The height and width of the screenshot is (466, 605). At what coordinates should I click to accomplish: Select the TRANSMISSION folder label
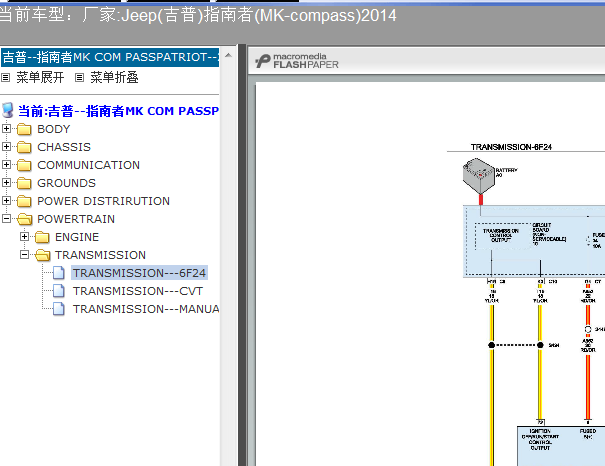(x=100, y=255)
